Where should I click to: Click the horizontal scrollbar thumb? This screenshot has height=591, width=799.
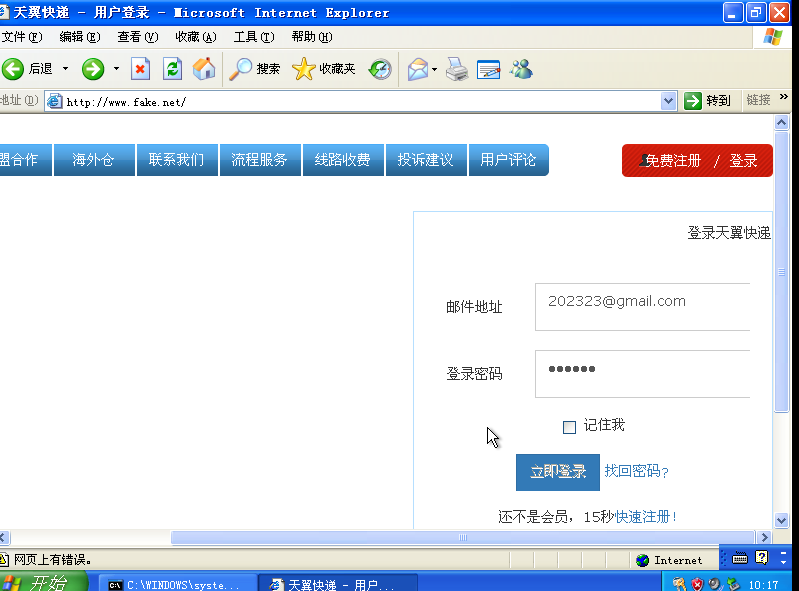tap(462, 538)
